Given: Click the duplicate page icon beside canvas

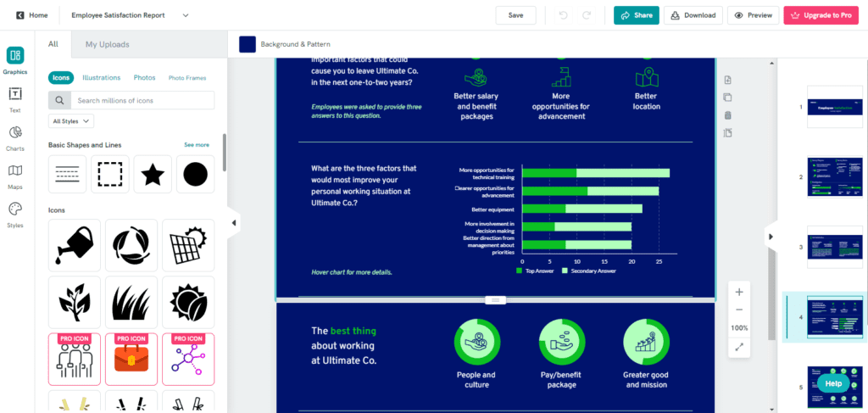Looking at the screenshot, I should (x=728, y=98).
